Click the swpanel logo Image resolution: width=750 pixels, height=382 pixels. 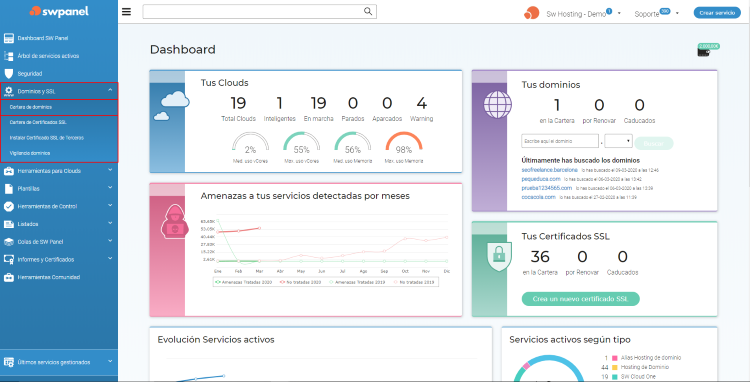point(59,11)
